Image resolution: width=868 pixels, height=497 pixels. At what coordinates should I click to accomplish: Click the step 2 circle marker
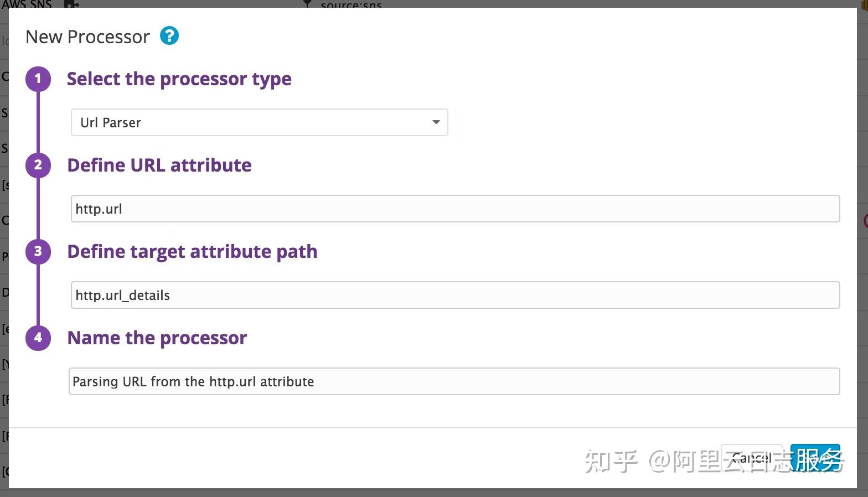pos(38,165)
